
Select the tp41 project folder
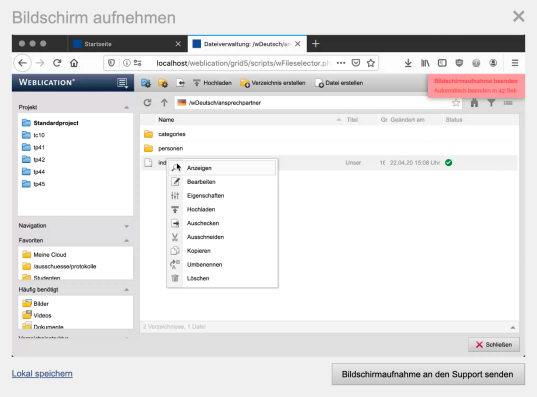tap(33, 147)
